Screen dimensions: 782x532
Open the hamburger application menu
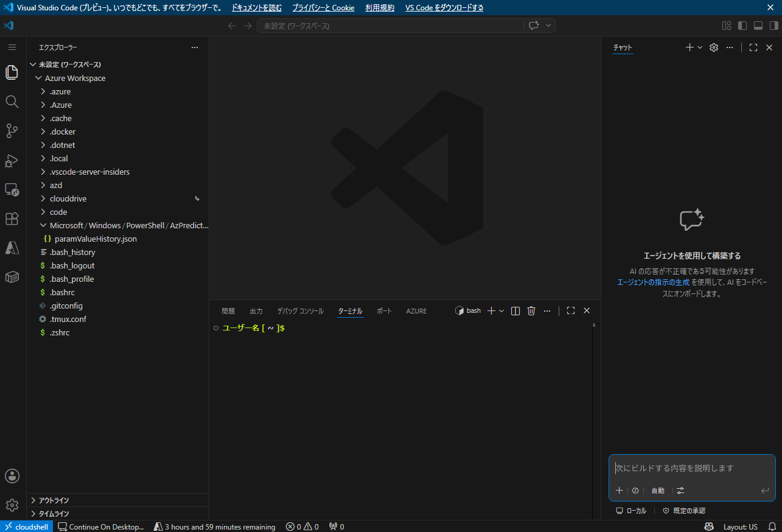(x=12, y=47)
